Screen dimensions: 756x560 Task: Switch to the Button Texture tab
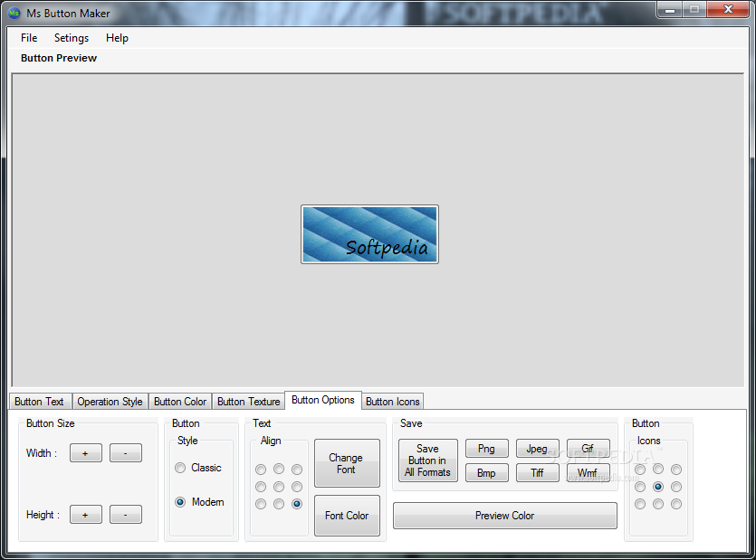click(x=248, y=402)
